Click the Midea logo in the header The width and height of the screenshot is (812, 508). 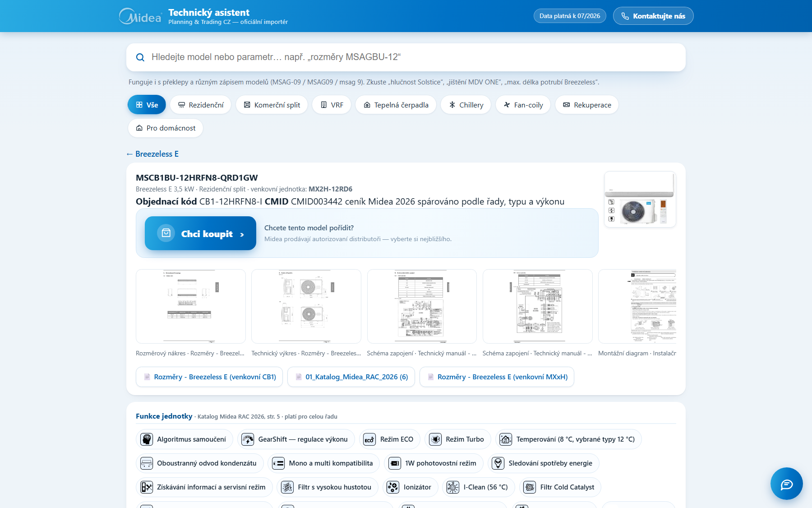point(140,16)
